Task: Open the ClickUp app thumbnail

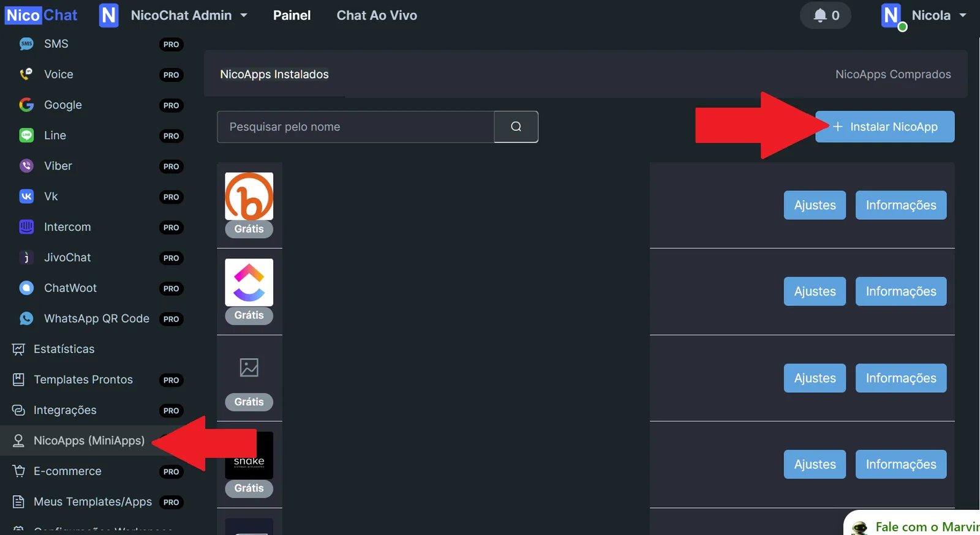Action: (x=249, y=283)
